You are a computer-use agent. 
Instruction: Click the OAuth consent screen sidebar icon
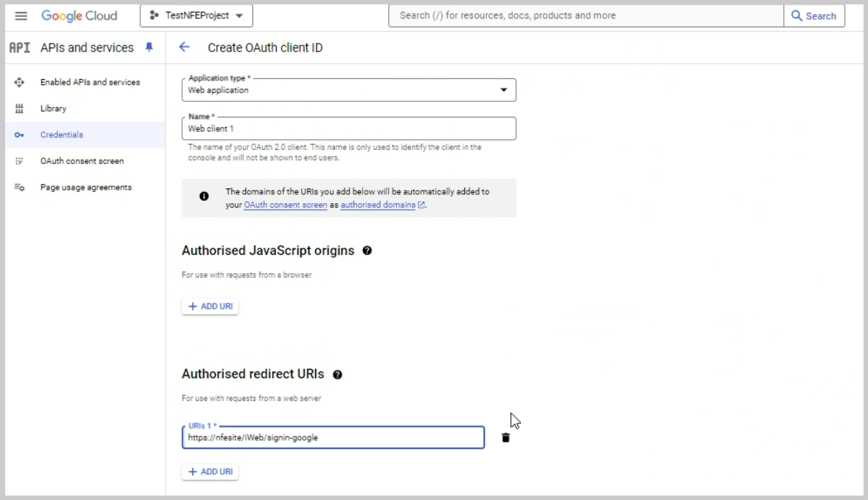click(x=19, y=161)
